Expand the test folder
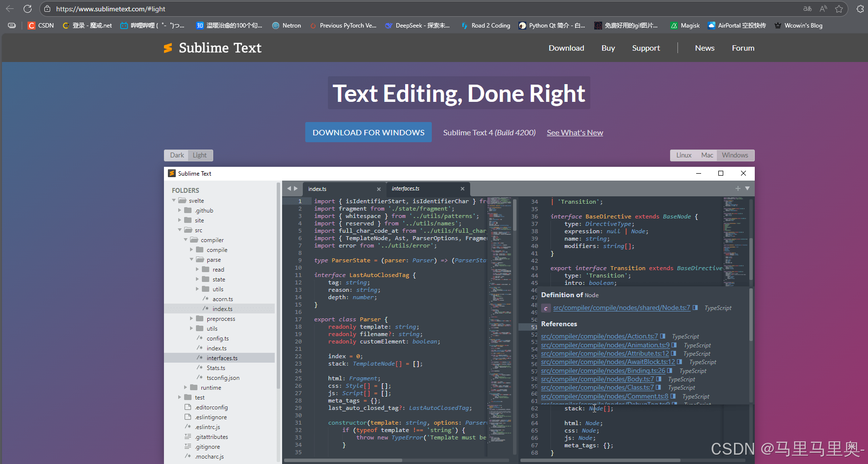Image resolution: width=868 pixels, height=464 pixels. (180, 397)
